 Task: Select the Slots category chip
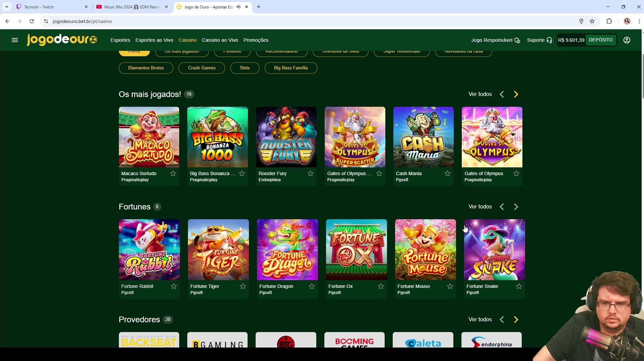tap(245, 68)
